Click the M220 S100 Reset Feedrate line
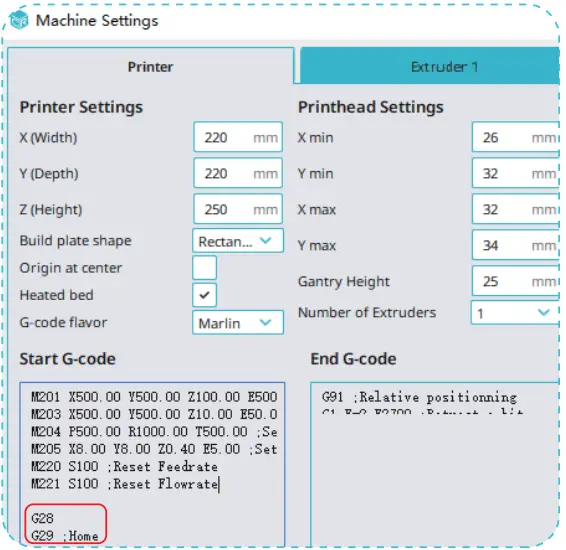566x550 pixels. pyautogui.click(x=125, y=466)
